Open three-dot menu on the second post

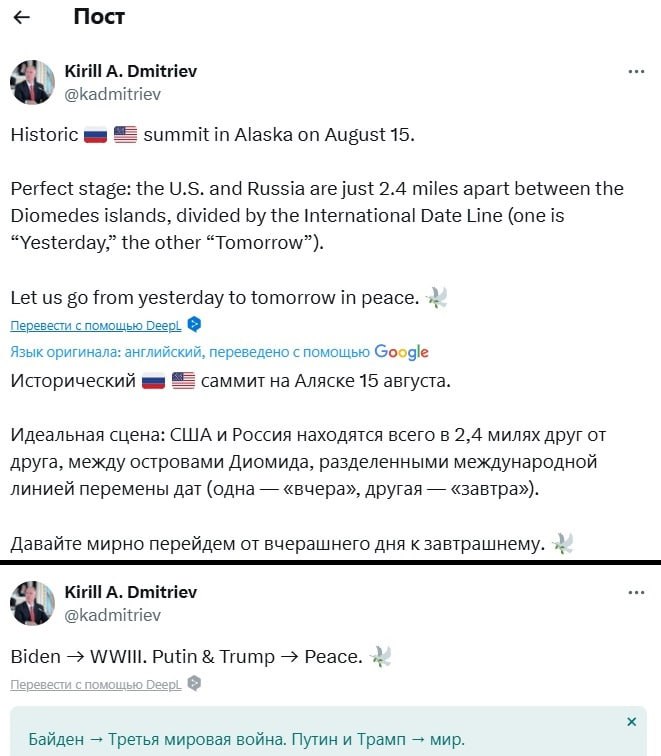pos(636,593)
